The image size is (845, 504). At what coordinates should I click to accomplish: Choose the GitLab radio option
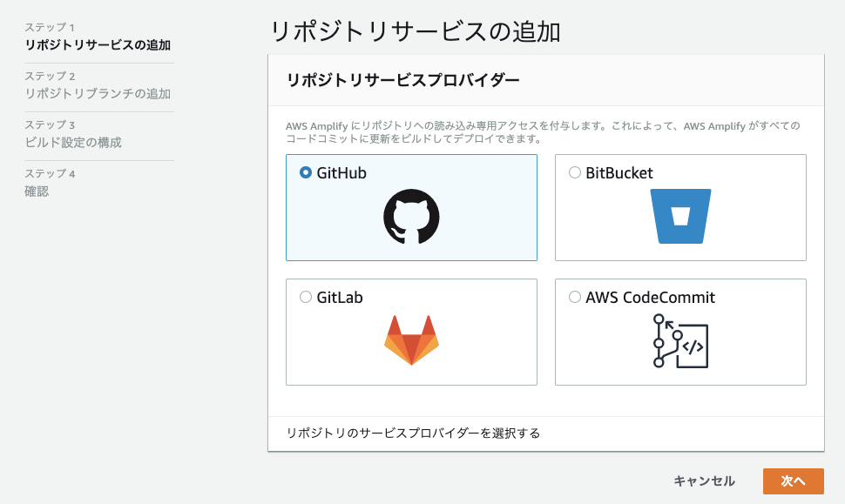coord(306,297)
